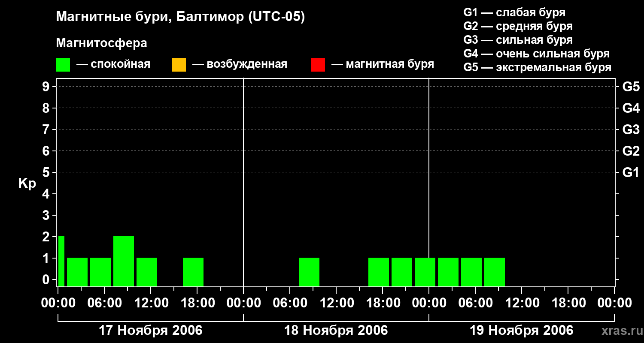The image size is (644, 343).
Task: Click the 'G1 — слабая буря' legend line
Action: [514, 12]
